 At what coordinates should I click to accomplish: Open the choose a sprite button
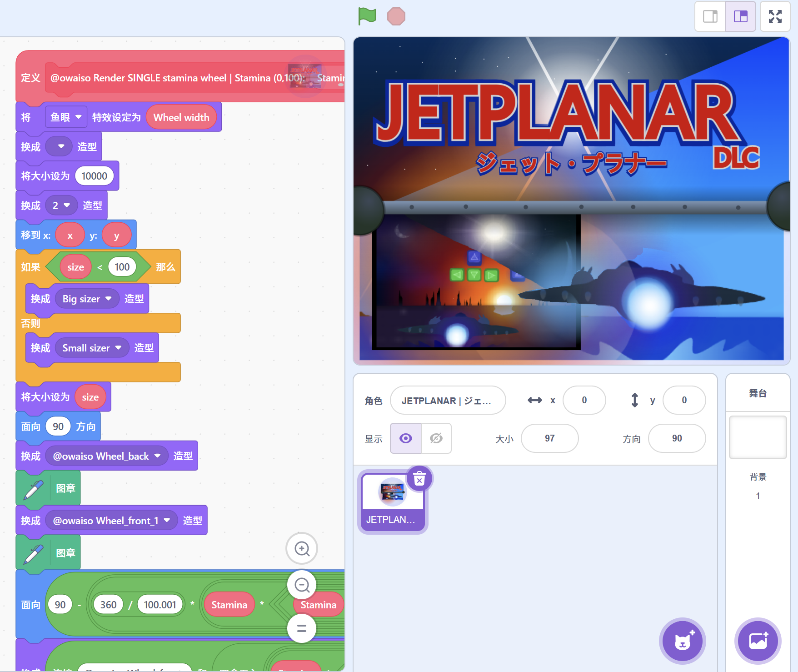click(x=682, y=641)
